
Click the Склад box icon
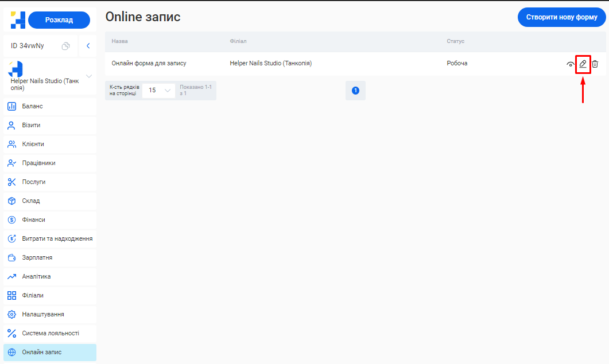coord(11,201)
